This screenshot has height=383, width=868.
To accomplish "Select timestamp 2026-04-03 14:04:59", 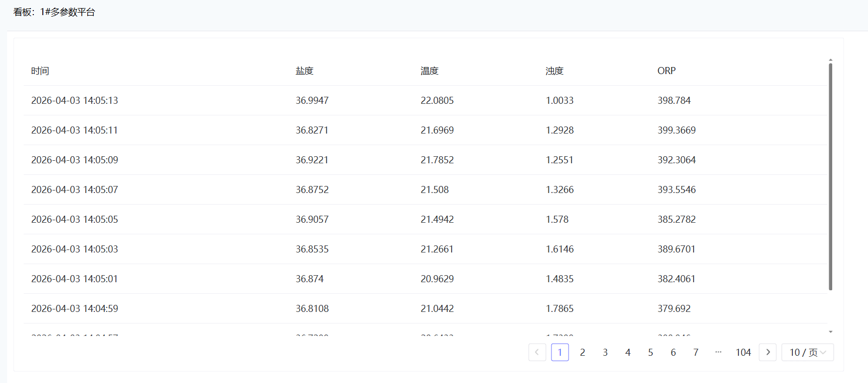I will (75, 308).
